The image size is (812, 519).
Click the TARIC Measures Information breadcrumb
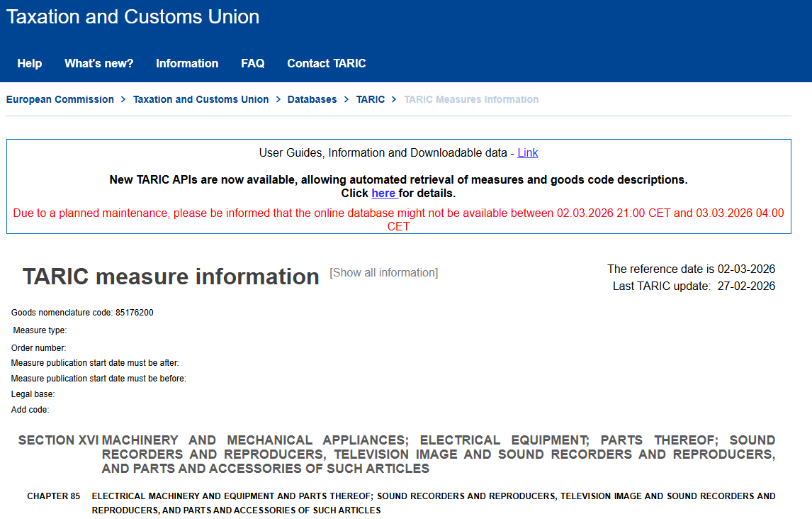tap(471, 99)
